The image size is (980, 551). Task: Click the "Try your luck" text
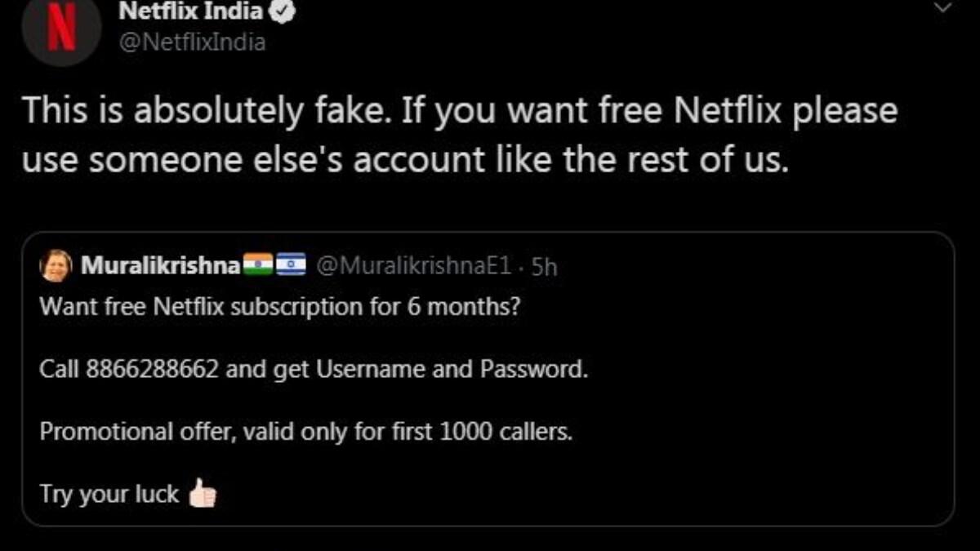109,494
